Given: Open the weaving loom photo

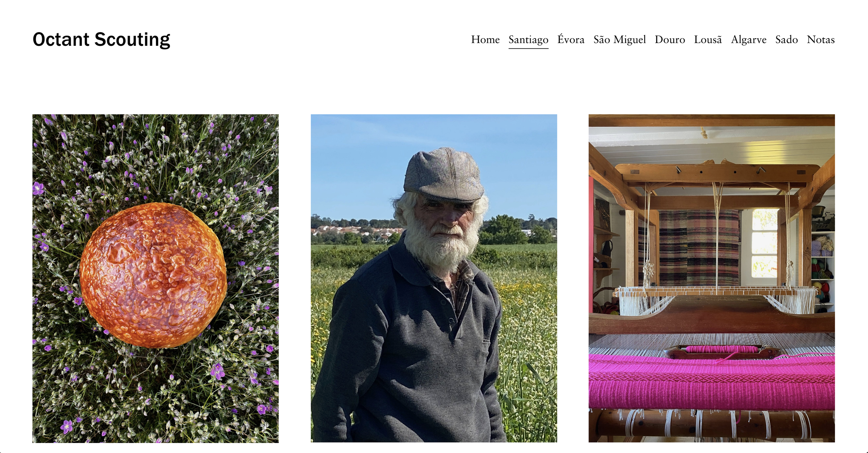Looking at the screenshot, I should point(711,278).
